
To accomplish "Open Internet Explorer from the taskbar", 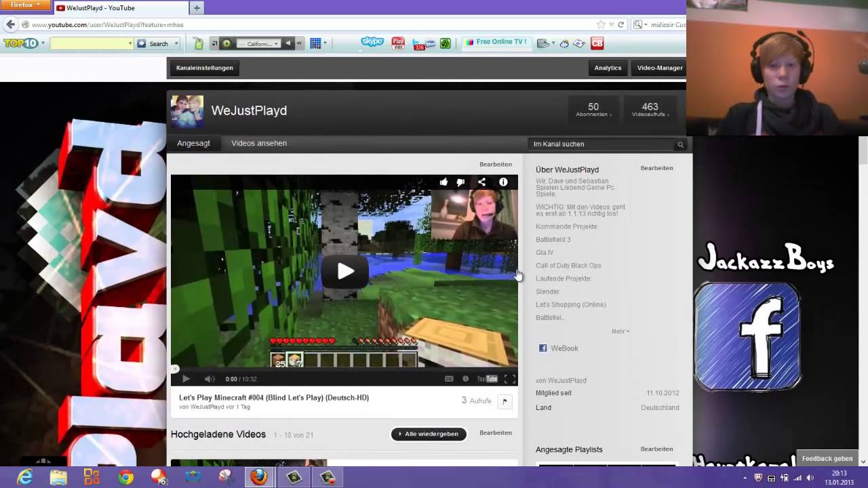I will 25,477.
